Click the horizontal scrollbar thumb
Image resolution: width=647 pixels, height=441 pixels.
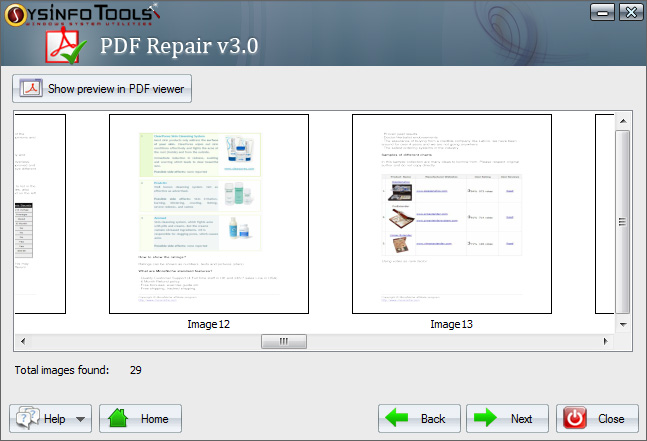[284, 341]
